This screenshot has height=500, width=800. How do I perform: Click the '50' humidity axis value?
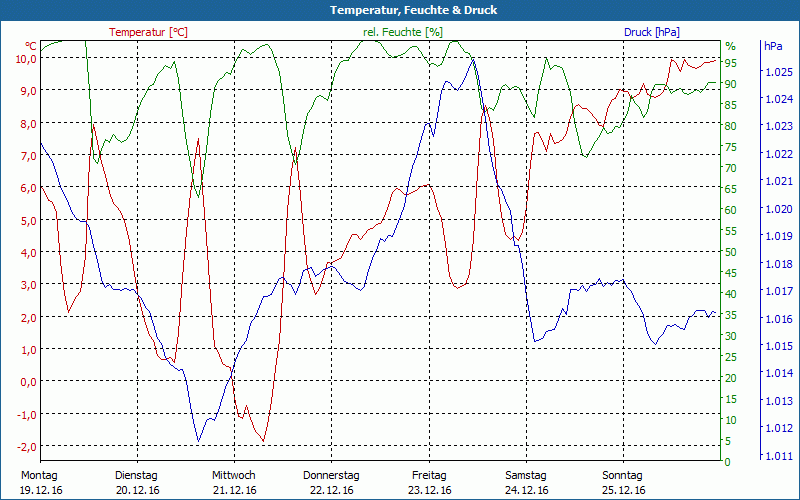point(731,252)
